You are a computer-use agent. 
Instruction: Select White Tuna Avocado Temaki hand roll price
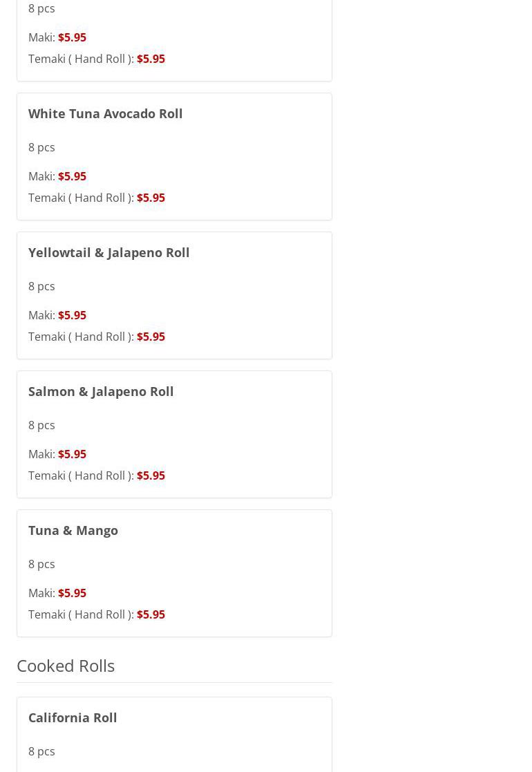tap(151, 198)
